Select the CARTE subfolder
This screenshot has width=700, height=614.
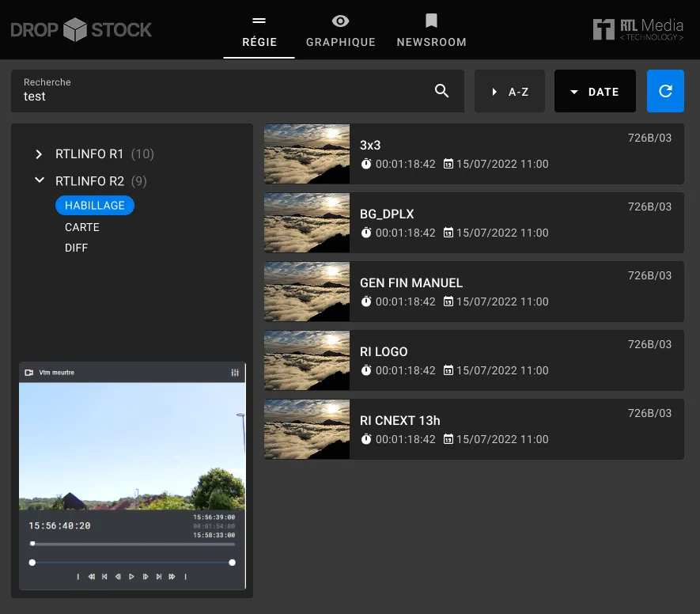82,227
